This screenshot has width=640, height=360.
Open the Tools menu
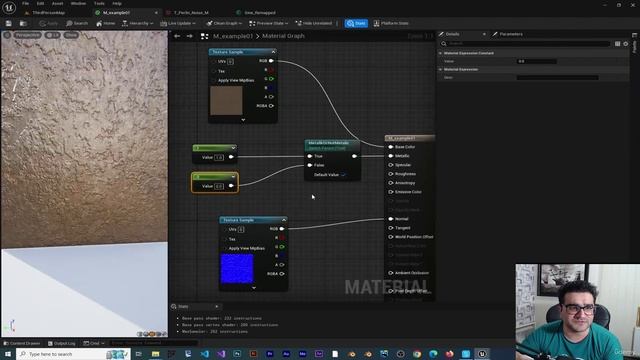click(99, 3)
